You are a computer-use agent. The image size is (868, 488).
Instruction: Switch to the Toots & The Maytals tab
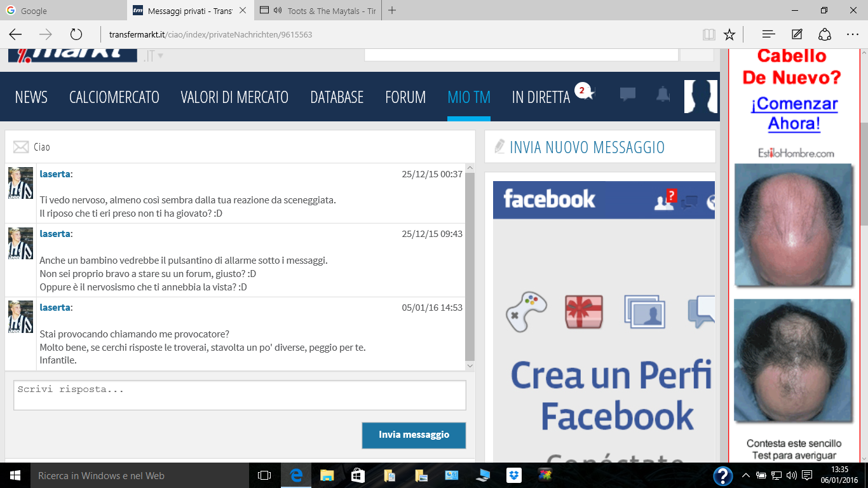tap(318, 10)
